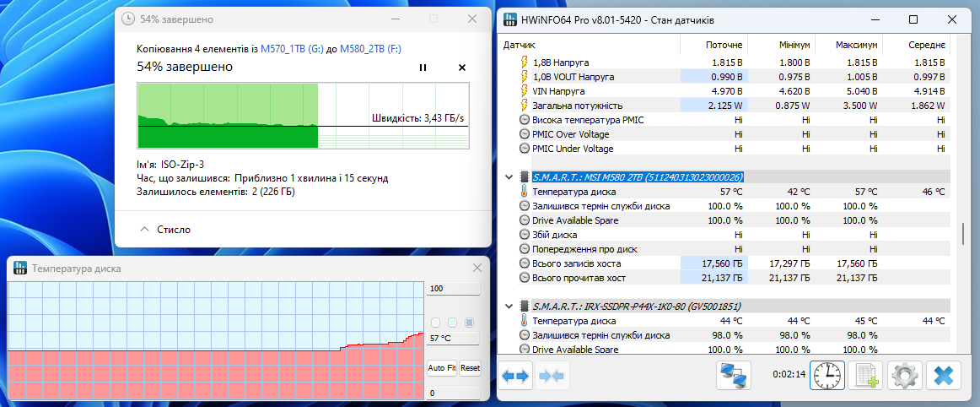The width and height of the screenshot is (980, 407).
Task: Click the lightning icon beside Загальна потужність
Action: (x=524, y=106)
